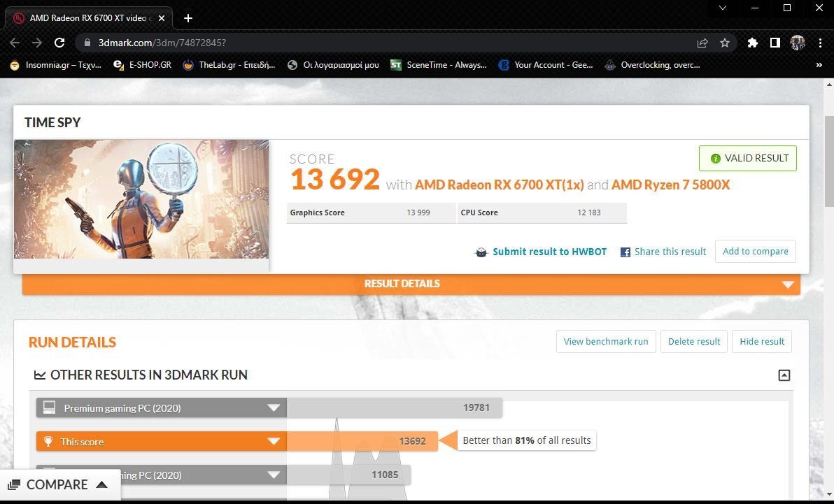
Task: Click Better than 81% of all results
Action: click(527, 440)
